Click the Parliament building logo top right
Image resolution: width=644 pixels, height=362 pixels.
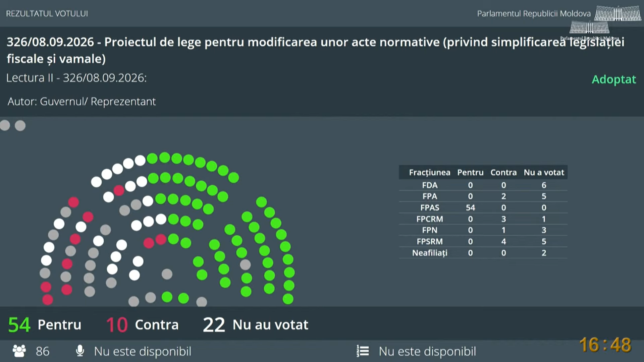click(x=618, y=13)
